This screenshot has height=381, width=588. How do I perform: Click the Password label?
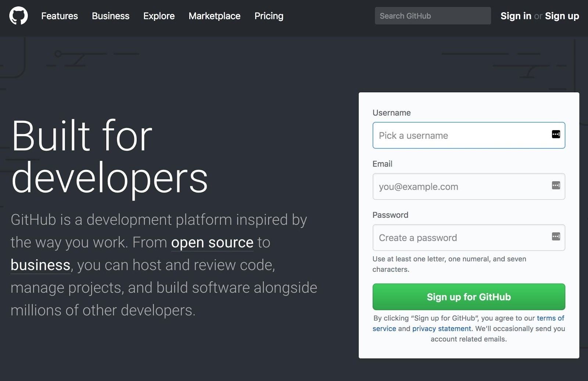point(390,215)
